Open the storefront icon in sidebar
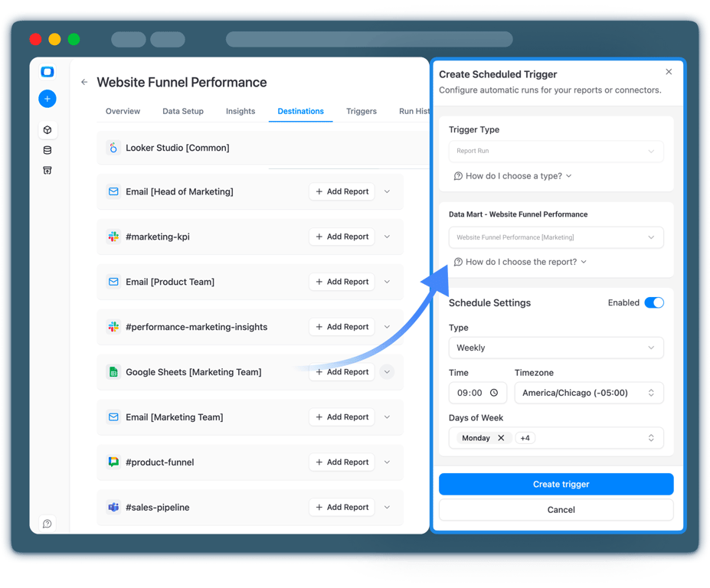 47,170
